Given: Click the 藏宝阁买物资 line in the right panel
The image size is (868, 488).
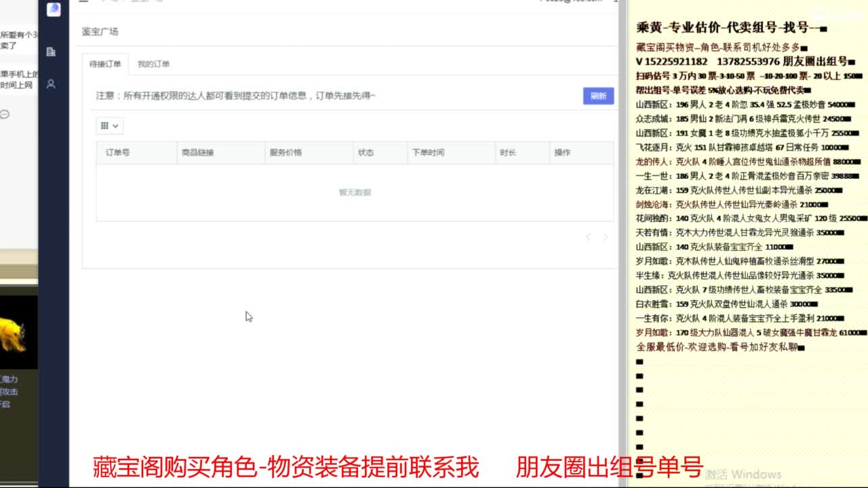Looking at the screenshot, I should [721, 47].
